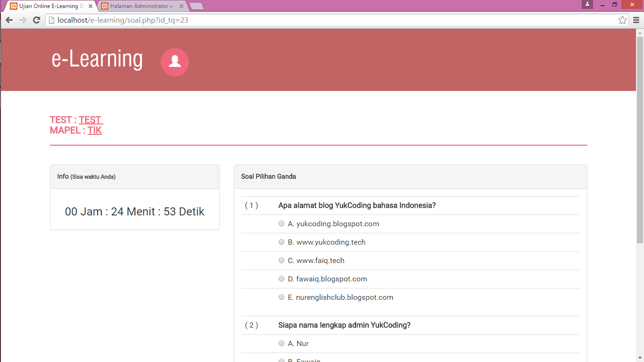Click the round user profile icon in the header
This screenshot has height=362, width=644.
pos(175,62)
